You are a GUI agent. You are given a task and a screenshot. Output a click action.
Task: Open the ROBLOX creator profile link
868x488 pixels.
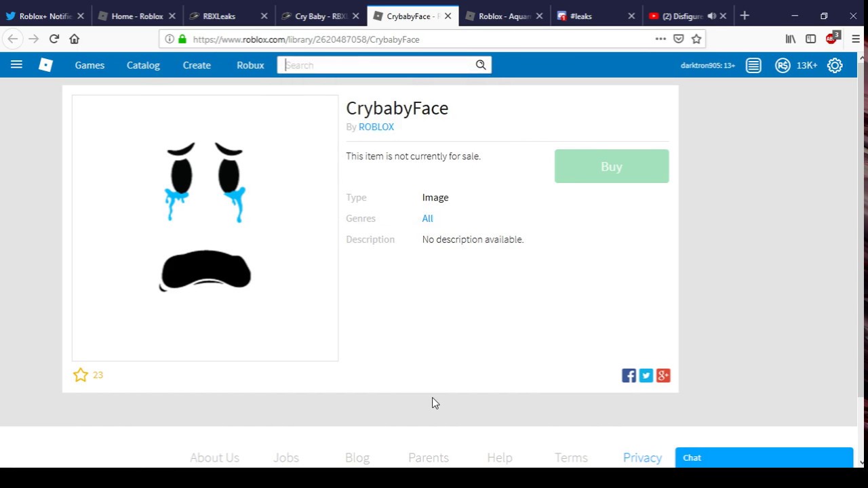376,127
